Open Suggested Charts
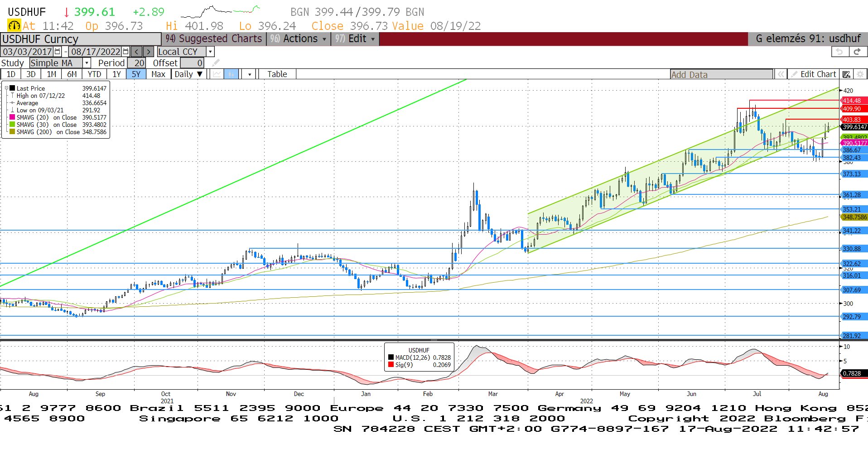 point(214,39)
